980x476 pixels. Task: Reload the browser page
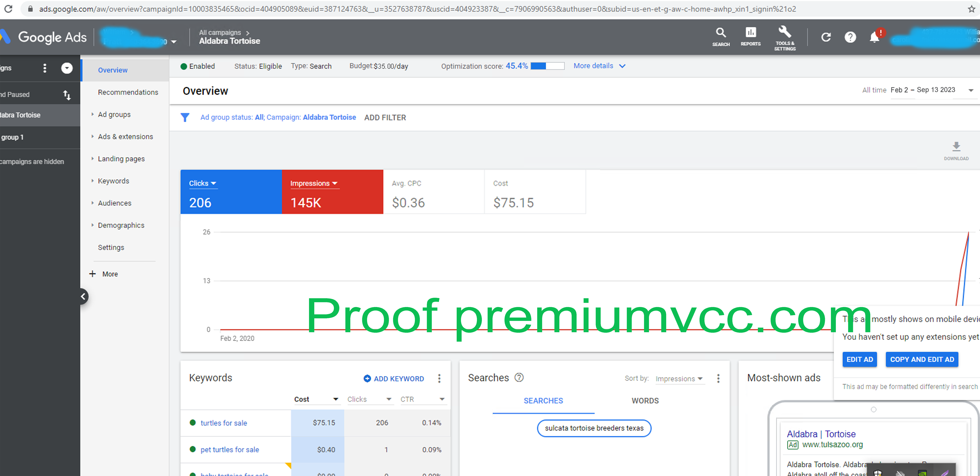(8, 9)
